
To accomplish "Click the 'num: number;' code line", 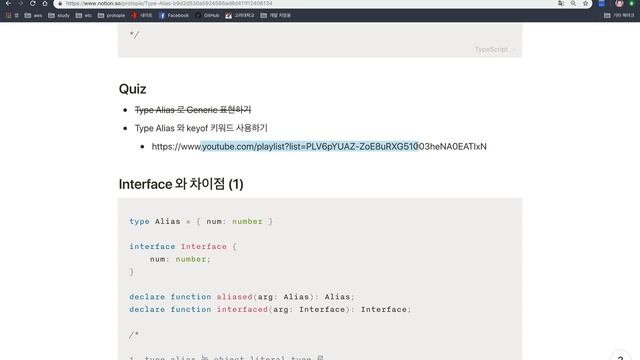I will click(180, 259).
